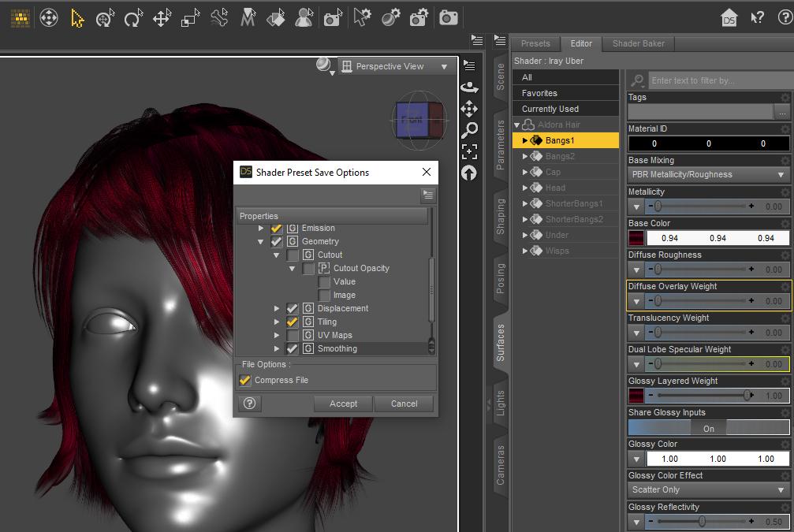Activate the Universal Translate move tool
Viewport: 794px width, 532px height.
pyautogui.click(x=162, y=18)
